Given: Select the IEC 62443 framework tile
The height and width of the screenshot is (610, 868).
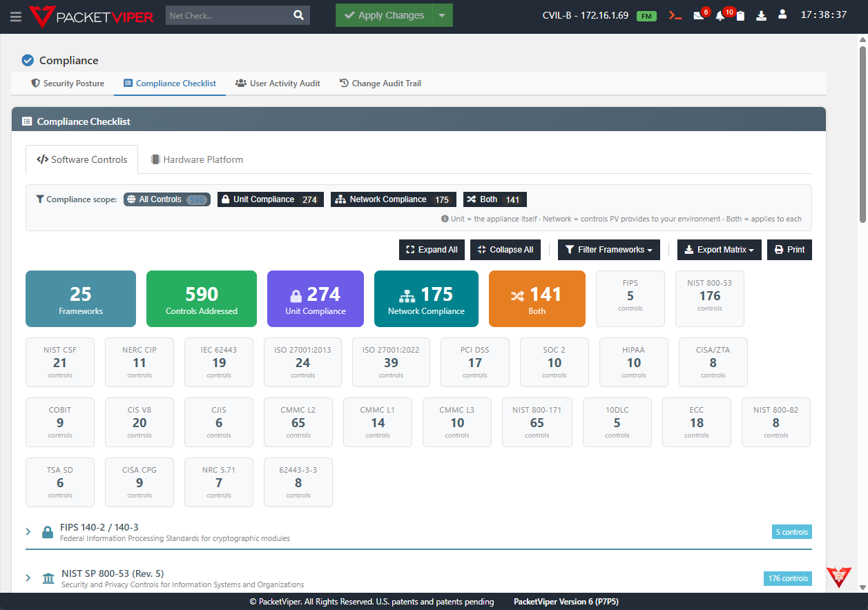Looking at the screenshot, I should 219,362.
